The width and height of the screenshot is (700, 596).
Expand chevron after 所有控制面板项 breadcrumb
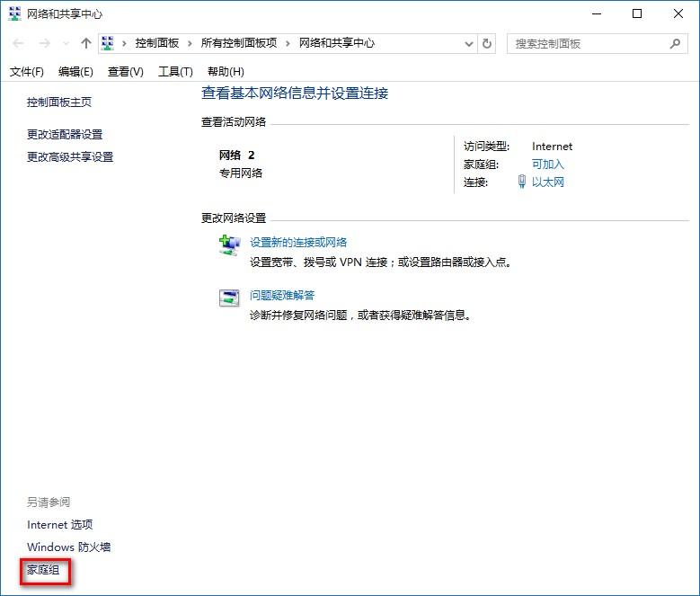tap(288, 44)
